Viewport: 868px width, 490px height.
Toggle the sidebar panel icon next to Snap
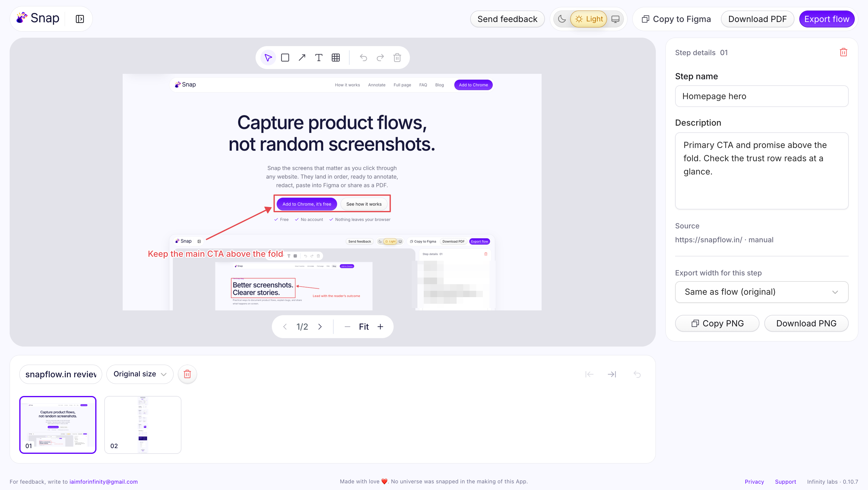pos(80,19)
